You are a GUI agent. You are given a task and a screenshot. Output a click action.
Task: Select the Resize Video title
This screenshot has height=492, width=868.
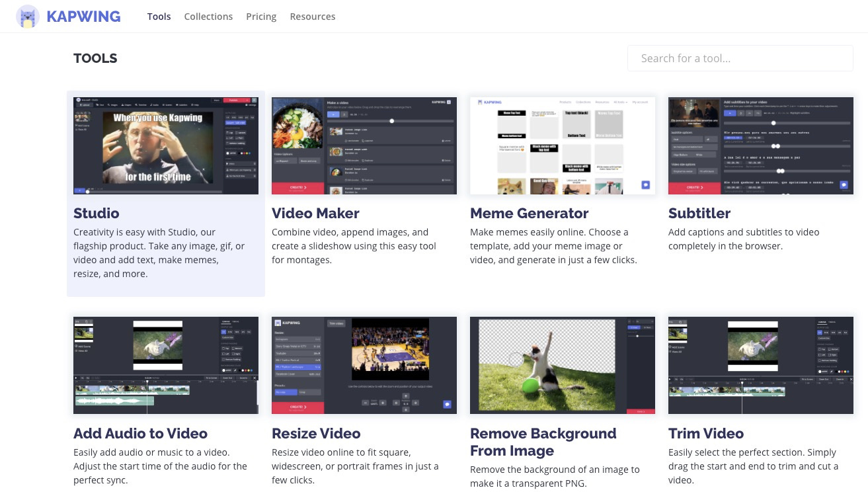pos(316,433)
